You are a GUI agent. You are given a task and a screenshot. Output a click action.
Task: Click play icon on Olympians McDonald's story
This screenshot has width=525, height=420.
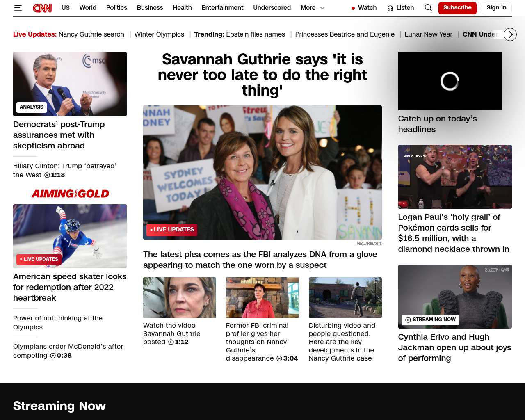pos(53,356)
